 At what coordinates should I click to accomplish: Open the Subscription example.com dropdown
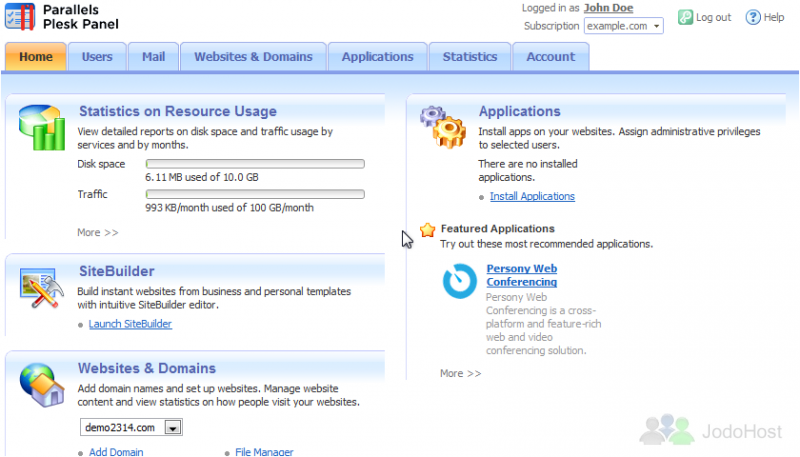coord(623,26)
